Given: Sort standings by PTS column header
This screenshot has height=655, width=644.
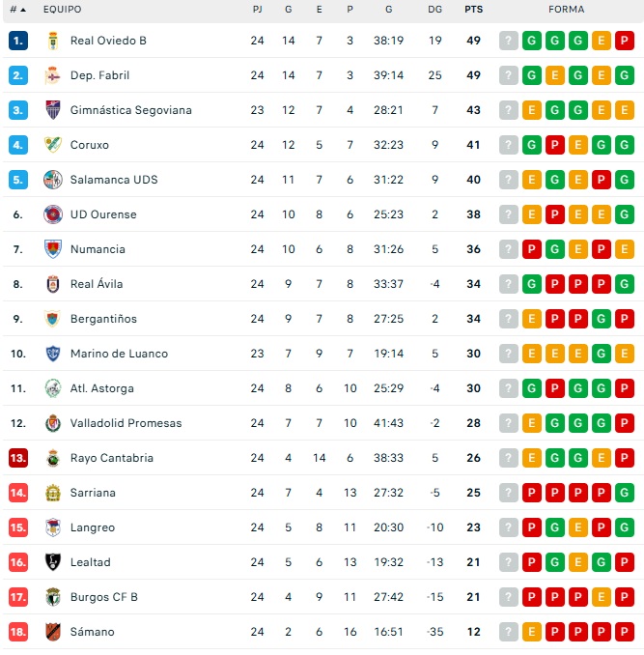Looking at the screenshot, I should coord(473,10).
